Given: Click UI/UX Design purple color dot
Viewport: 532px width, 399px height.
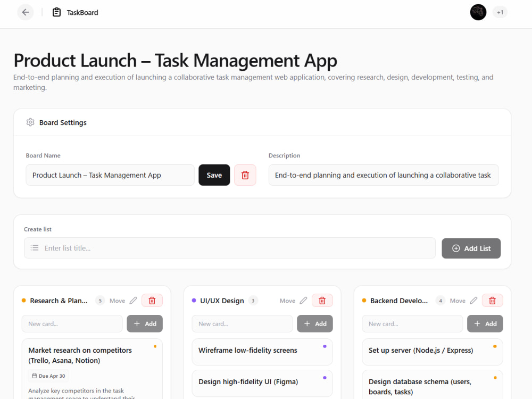Looking at the screenshot, I should [x=194, y=301].
